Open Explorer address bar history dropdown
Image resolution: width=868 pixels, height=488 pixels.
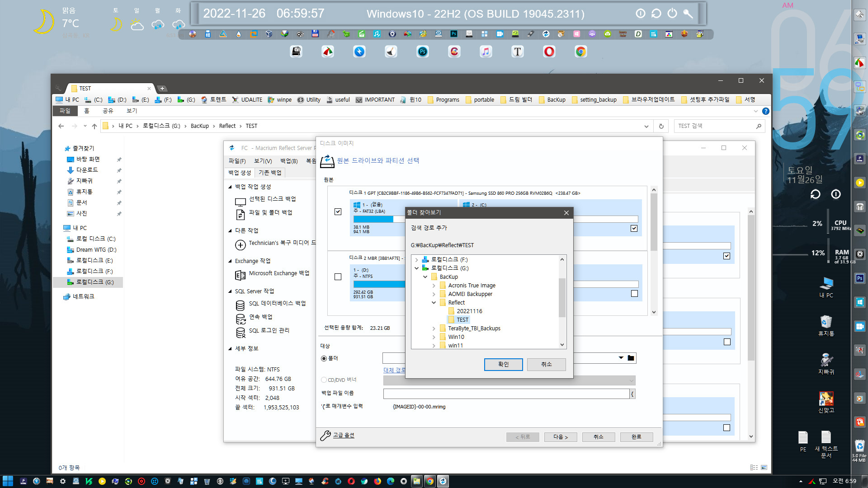tap(646, 127)
